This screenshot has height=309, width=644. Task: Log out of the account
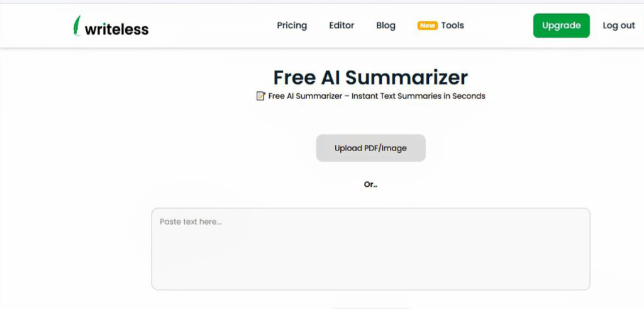click(619, 26)
